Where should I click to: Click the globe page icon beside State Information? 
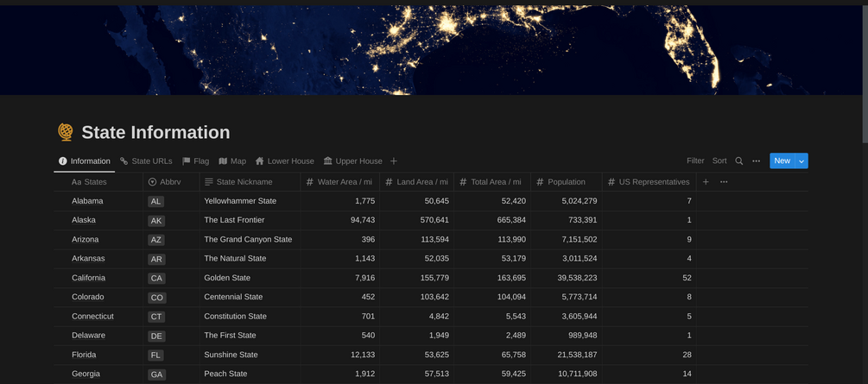(66, 132)
